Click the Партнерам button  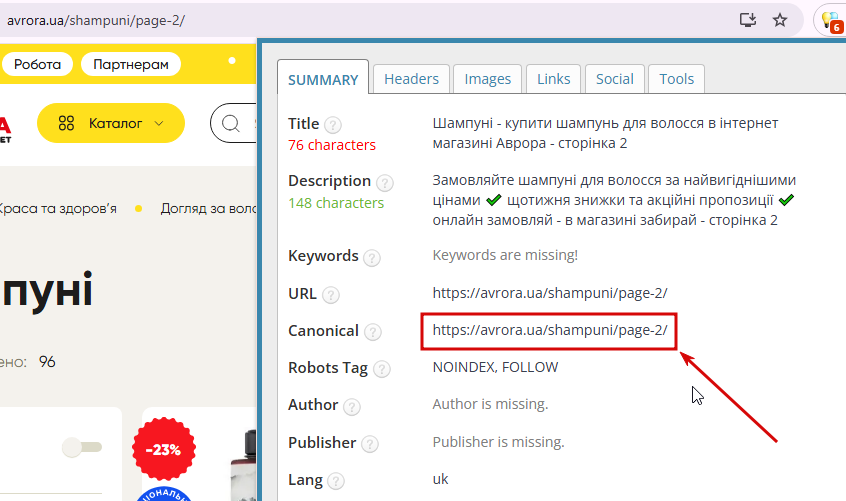click(131, 64)
